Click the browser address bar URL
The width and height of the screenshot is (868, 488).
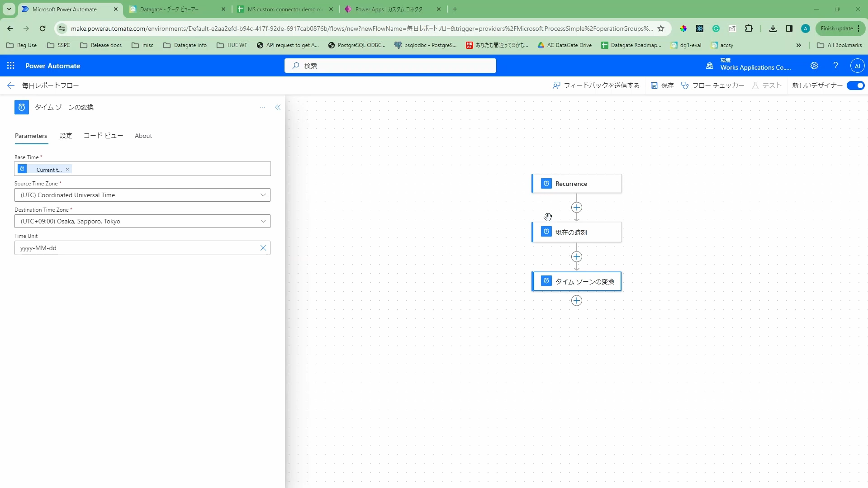(x=362, y=28)
